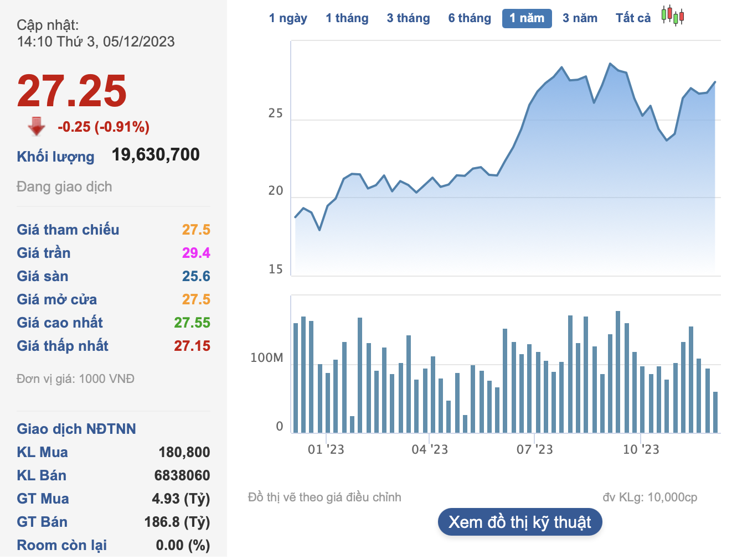Click the price line endpoint at chart's right
Viewport: 732px width, 560px height.
[x=715, y=82]
